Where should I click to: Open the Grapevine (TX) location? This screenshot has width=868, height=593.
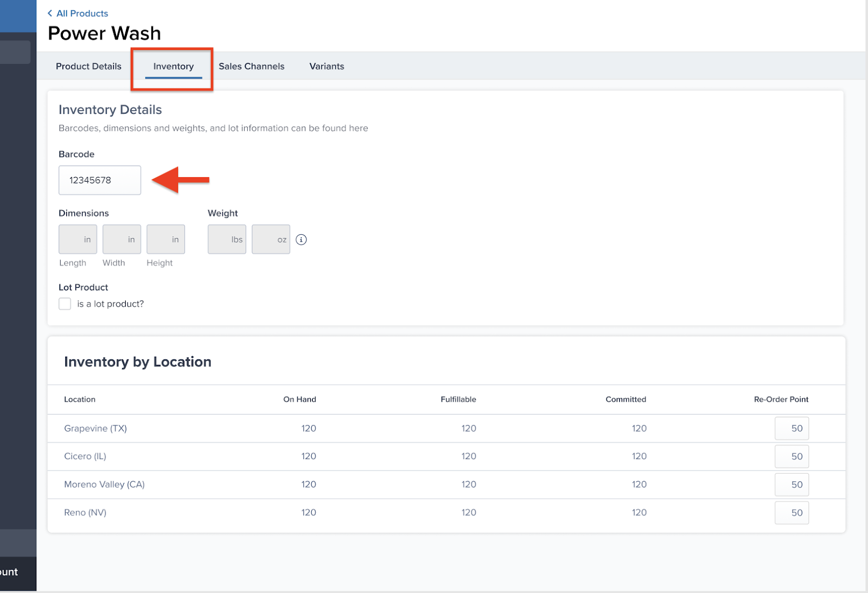click(95, 428)
